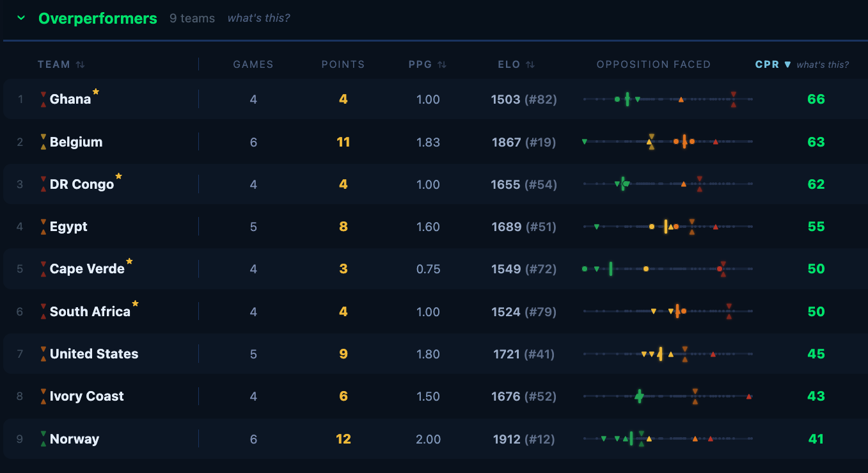The image size is (868, 473).
Task: Open "what's this?" beside the 9 teams count
Action: point(258,19)
